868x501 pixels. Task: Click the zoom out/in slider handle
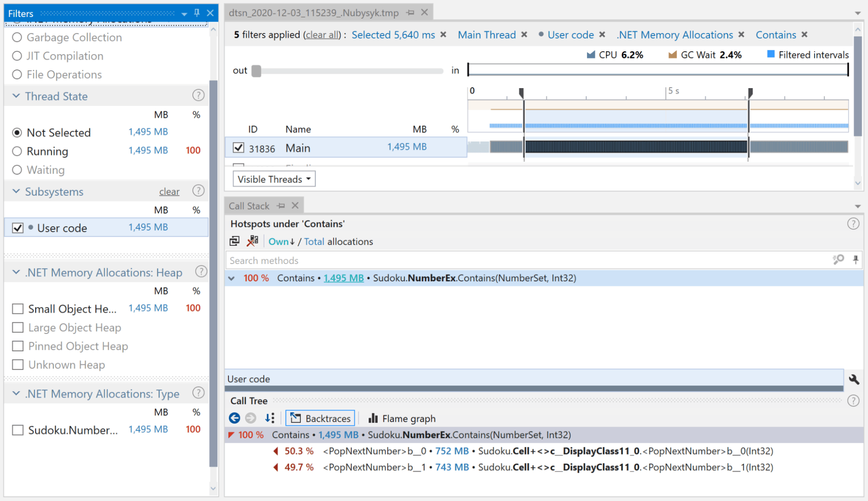click(x=257, y=71)
